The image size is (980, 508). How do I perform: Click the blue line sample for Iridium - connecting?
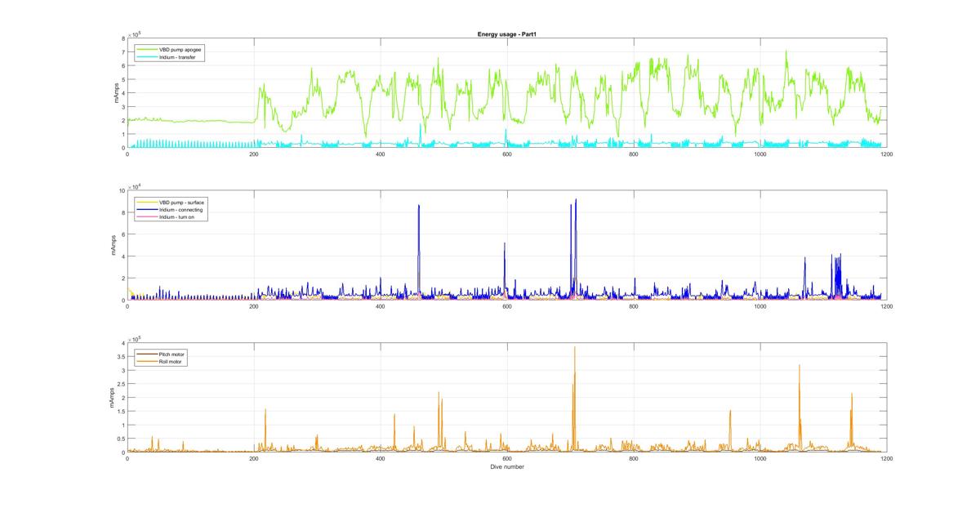[146, 209]
